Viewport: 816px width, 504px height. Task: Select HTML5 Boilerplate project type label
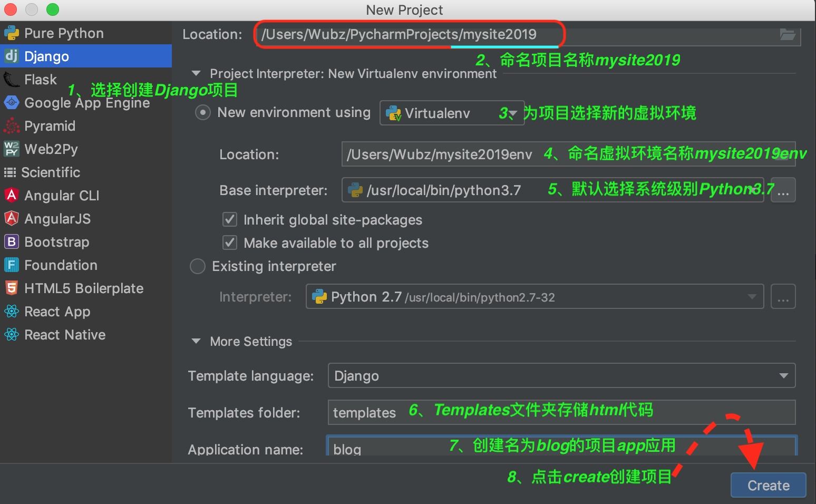[x=84, y=288]
